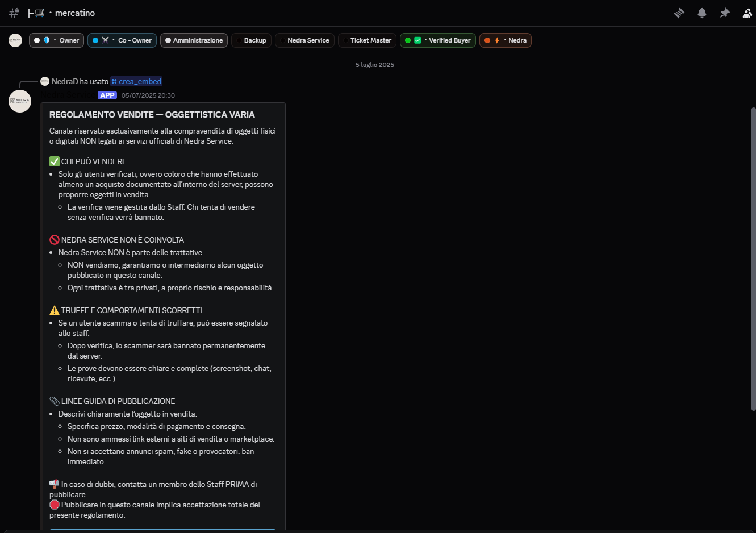756x533 pixels.
Task: Click the message timestamp 05/07/2025 20:30
Action: coord(148,95)
